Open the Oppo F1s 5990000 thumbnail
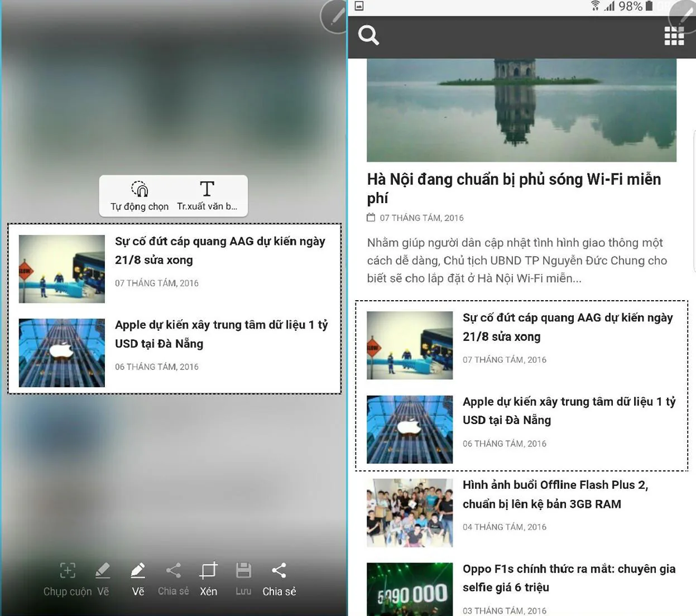This screenshot has width=696, height=616. (410, 589)
